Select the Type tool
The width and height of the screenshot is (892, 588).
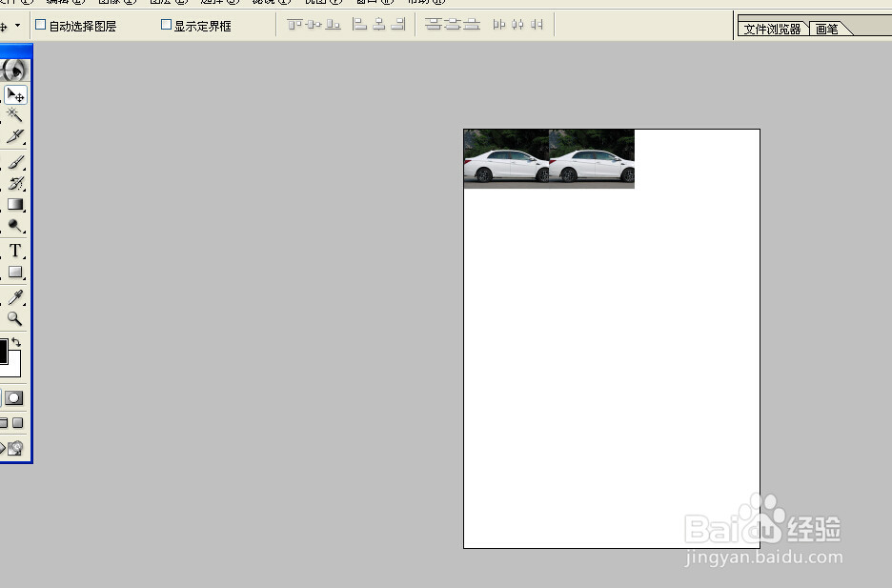(15, 251)
